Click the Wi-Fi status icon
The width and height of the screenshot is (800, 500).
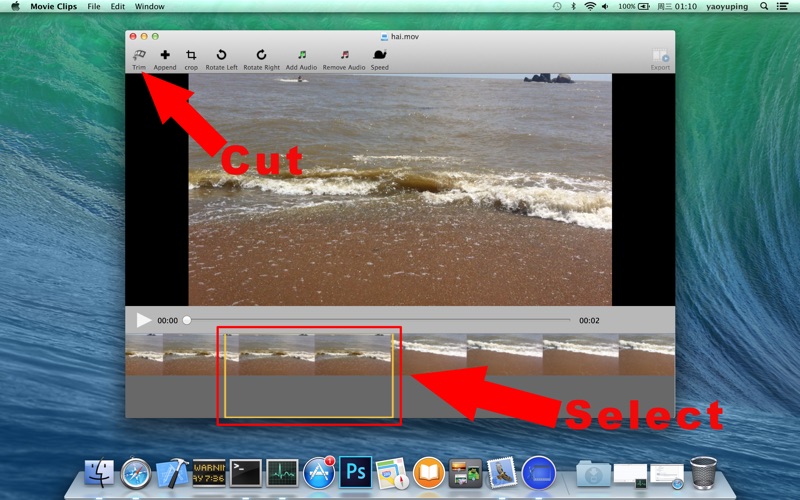pyautogui.click(x=590, y=6)
